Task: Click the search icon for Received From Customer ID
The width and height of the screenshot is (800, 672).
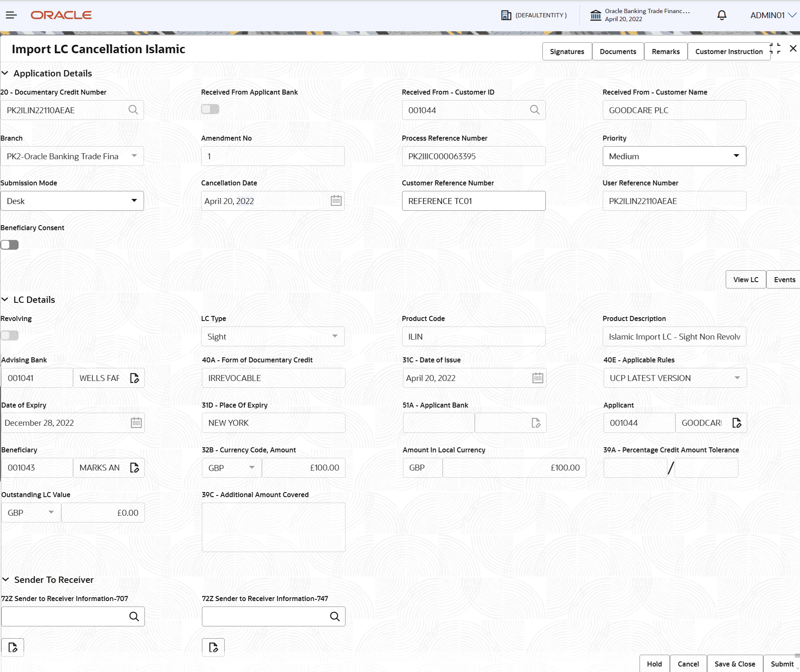Action: coord(535,110)
